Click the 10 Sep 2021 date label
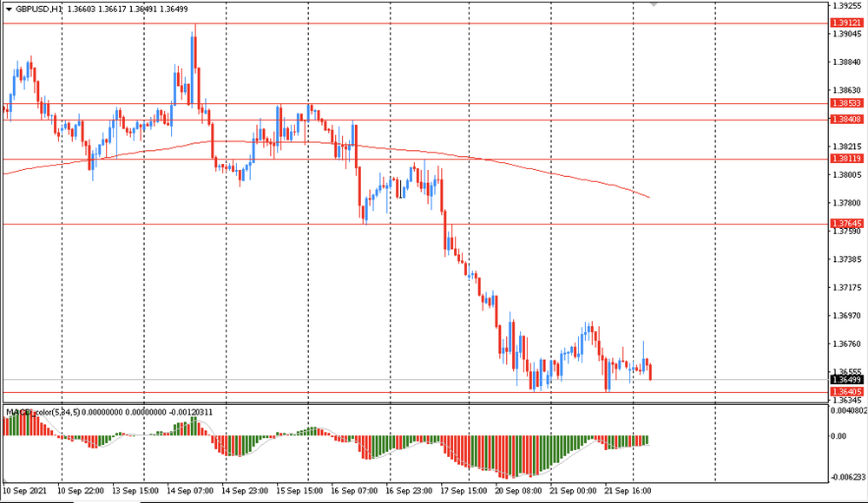The image size is (868, 503). [25, 491]
